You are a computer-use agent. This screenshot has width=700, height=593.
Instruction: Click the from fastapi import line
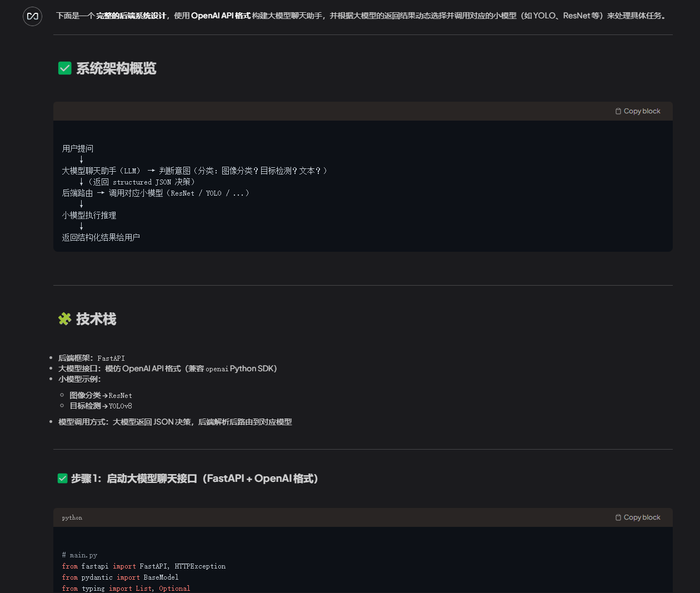pos(143,566)
